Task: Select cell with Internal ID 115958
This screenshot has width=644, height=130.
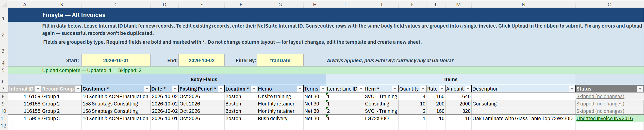Action: (25, 118)
